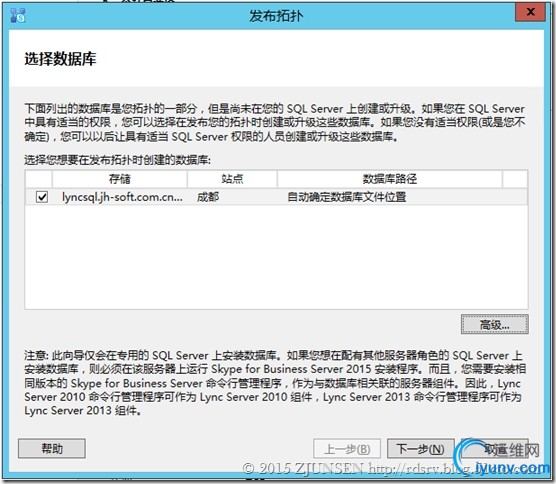Select the 存储 column header
This screenshot has width=556, height=484.
pyautogui.click(x=119, y=179)
